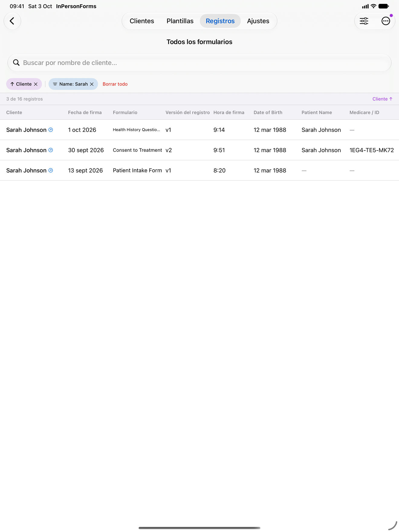Switch to the Plantillas tab
Screen dimensions: 399x532
[180, 21]
